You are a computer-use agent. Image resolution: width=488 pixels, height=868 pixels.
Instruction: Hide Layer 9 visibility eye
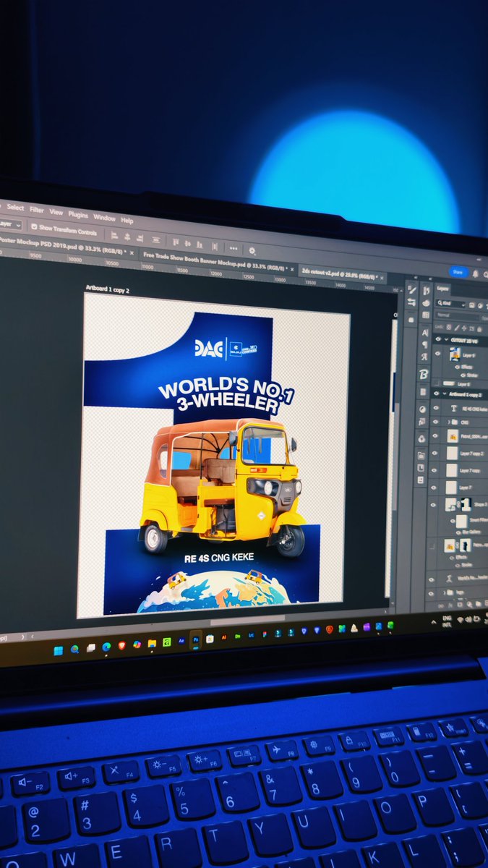tap(437, 354)
